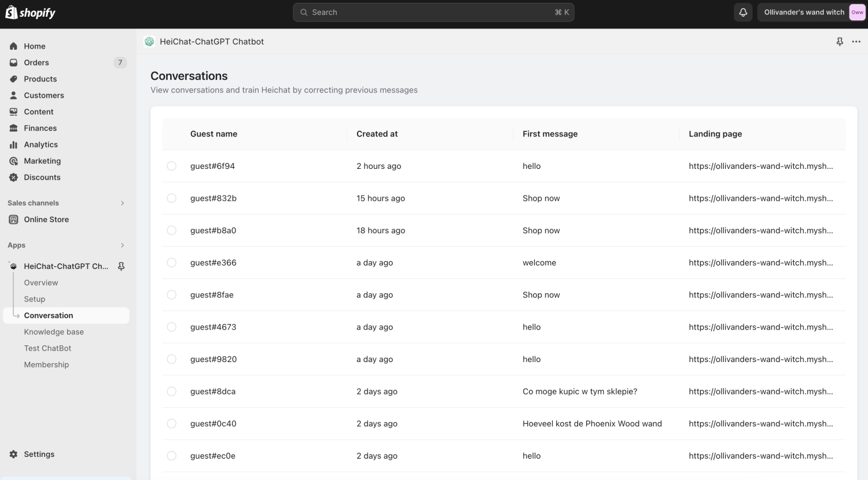
Task: Unpin HeiChat app in sidebar
Action: point(121,267)
